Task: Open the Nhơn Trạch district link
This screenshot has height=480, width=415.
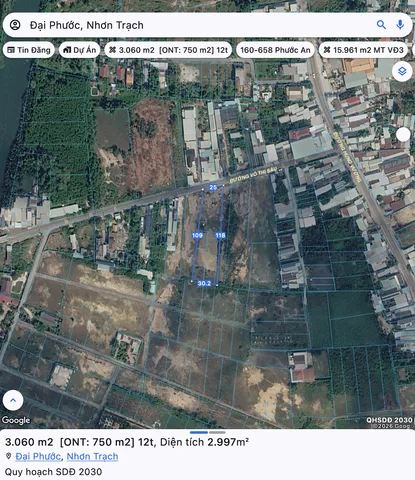Action: point(92,456)
